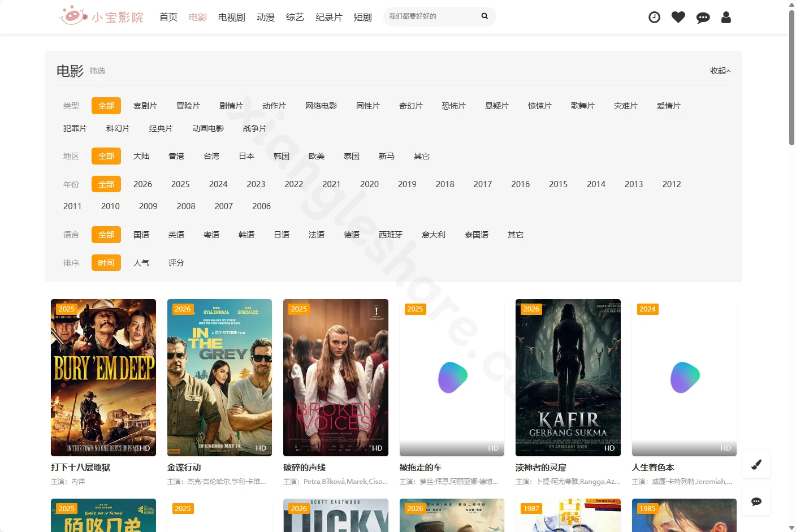Filter region by 欧美
The height and width of the screenshot is (532, 796).
pos(317,156)
